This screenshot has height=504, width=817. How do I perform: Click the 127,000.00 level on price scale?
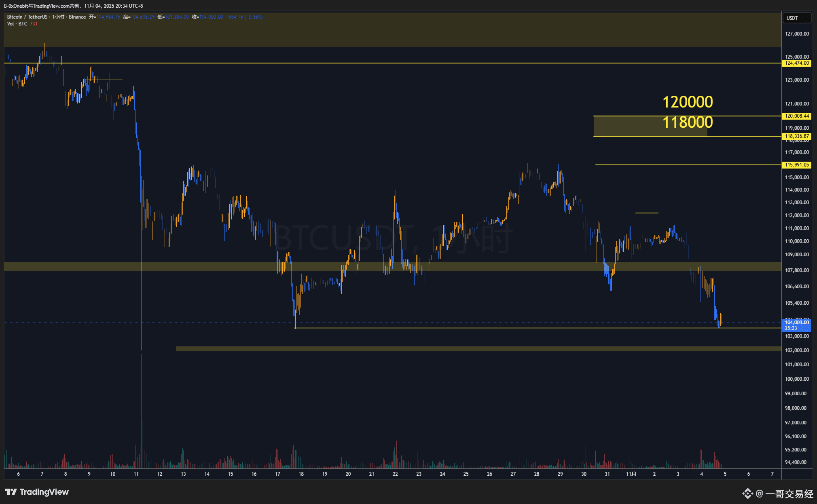[x=797, y=34]
